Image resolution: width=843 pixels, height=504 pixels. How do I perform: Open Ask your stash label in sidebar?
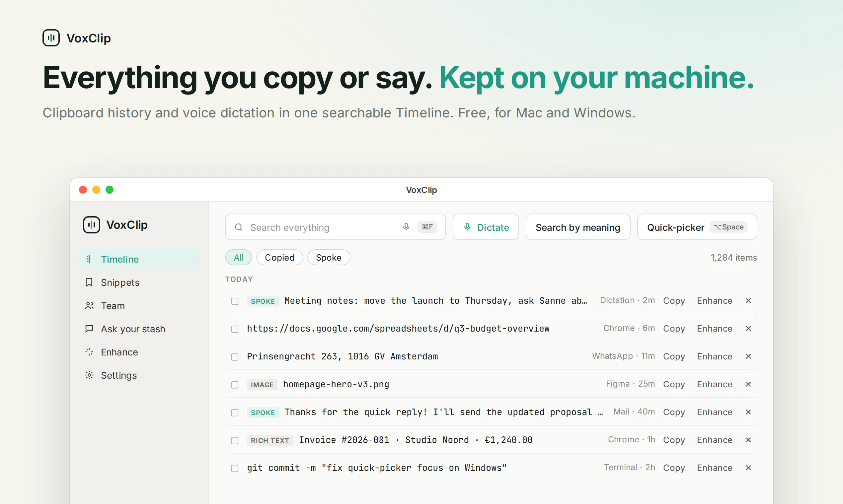click(133, 329)
